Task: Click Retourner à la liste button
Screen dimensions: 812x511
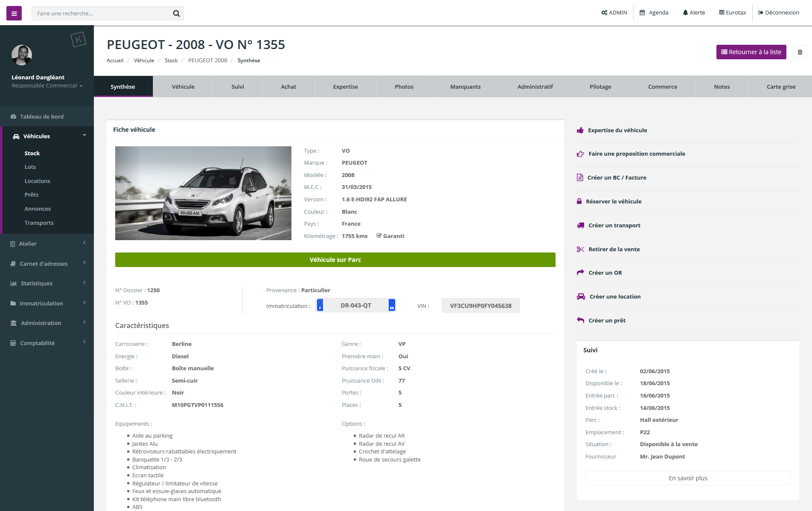Action: [751, 52]
